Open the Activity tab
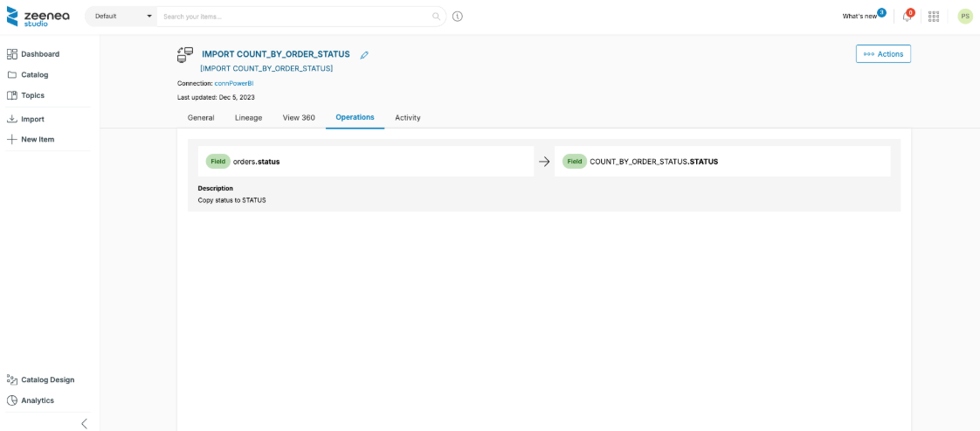The height and width of the screenshot is (431, 980). pos(407,117)
